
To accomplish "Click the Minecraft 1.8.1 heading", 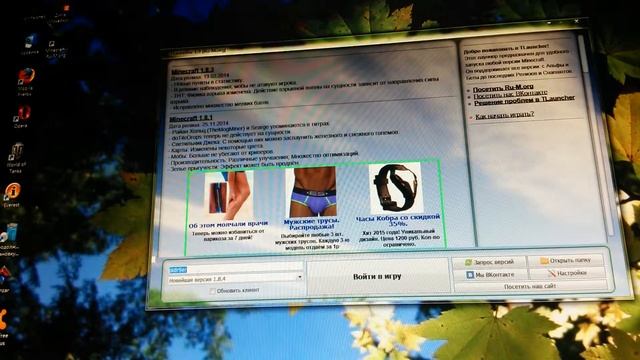I will (191, 119).
